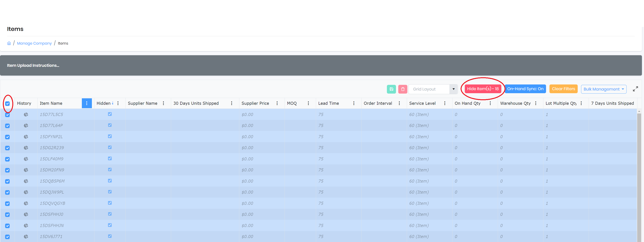644x242 pixels.
Task: Open Warehouse Qty column menu dots
Action: pyautogui.click(x=536, y=103)
